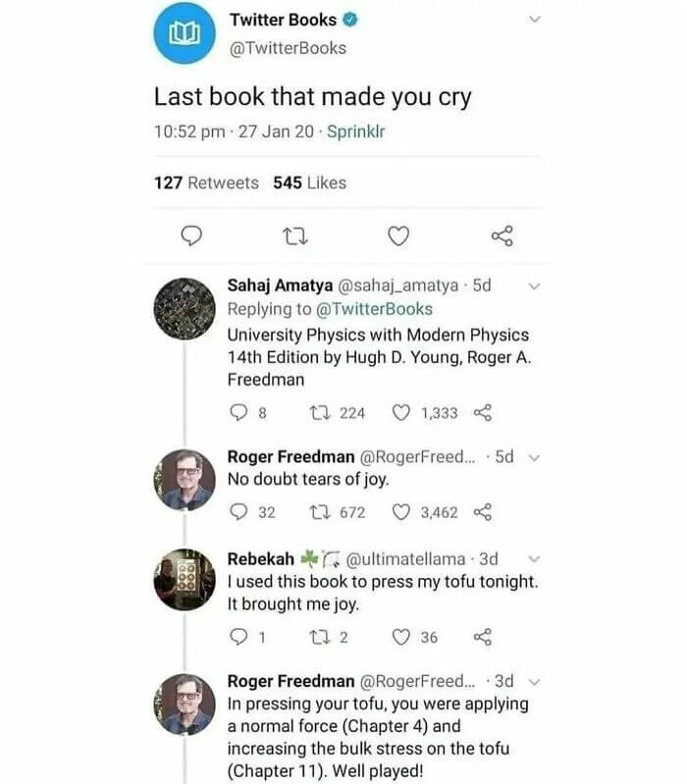
Task: Expand options chevron on Rebekah's tweet
Action: click(x=535, y=559)
